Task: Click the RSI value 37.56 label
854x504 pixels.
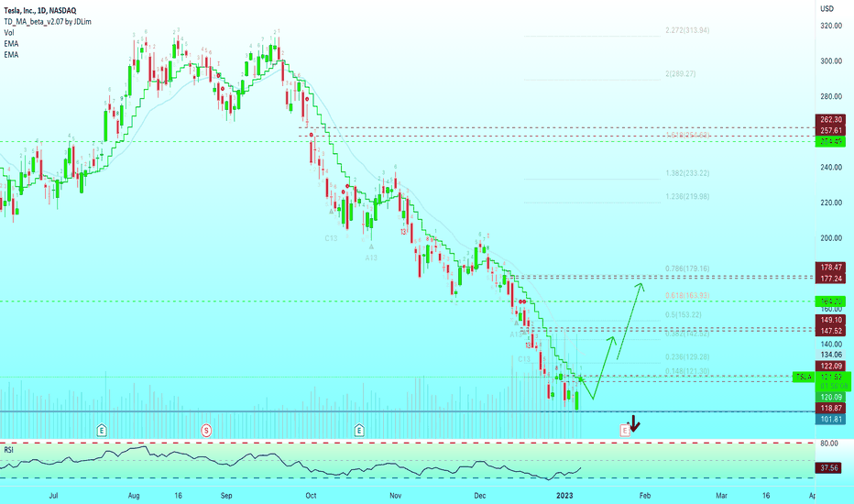Action: (829, 467)
